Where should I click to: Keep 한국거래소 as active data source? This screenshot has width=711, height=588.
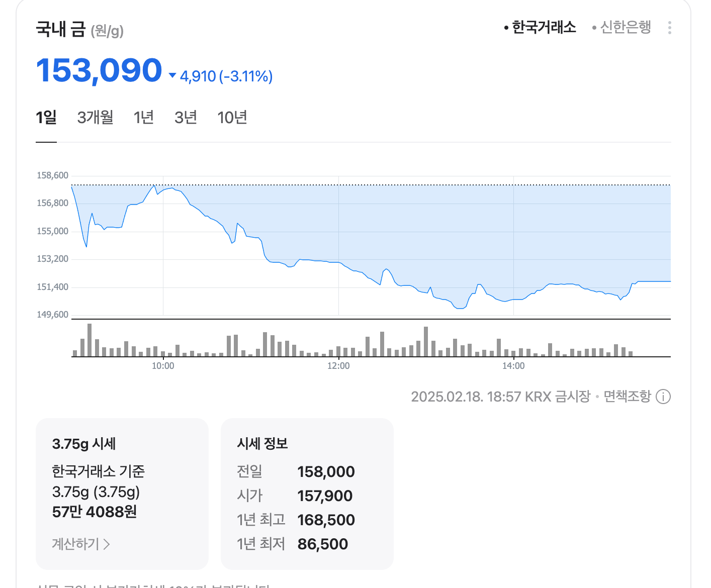[x=543, y=28]
